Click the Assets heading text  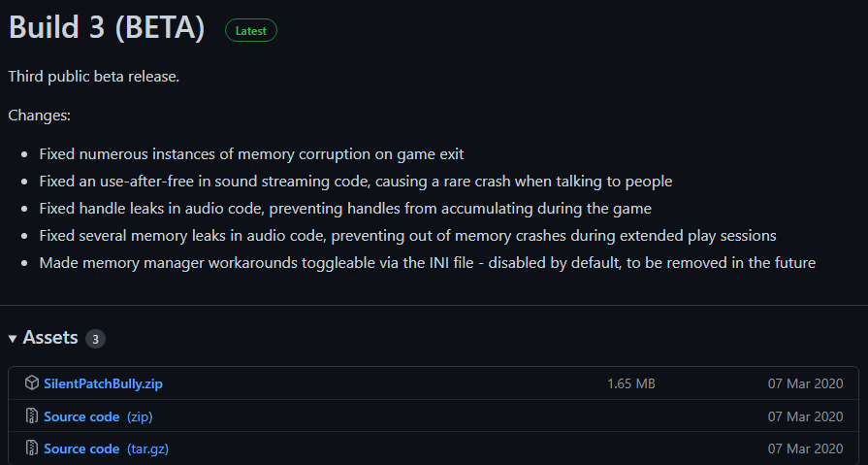tap(50, 338)
